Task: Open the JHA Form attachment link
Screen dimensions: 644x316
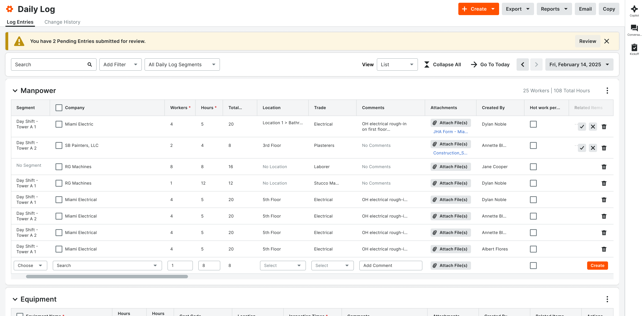Action: click(450, 132)
